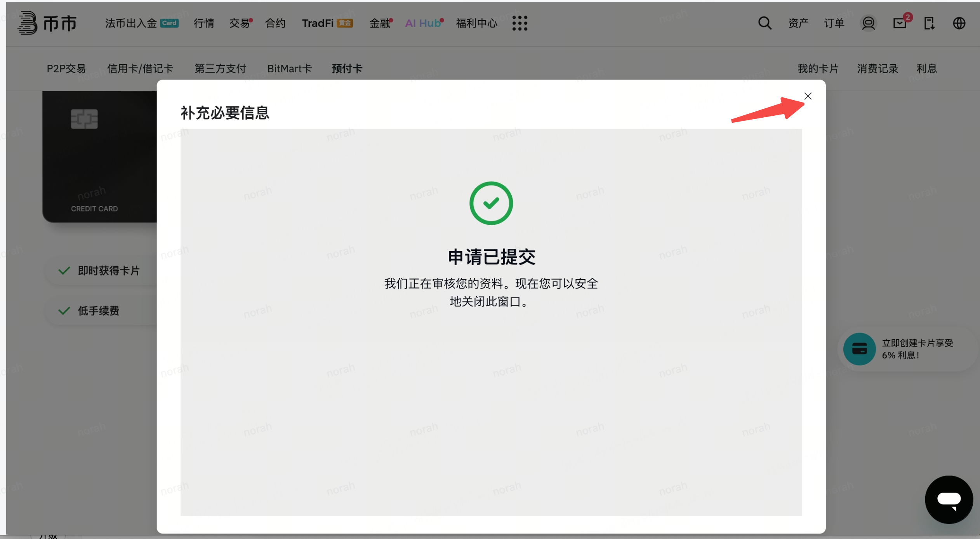Open the AI Hub menu item

[x=423, y=23]
